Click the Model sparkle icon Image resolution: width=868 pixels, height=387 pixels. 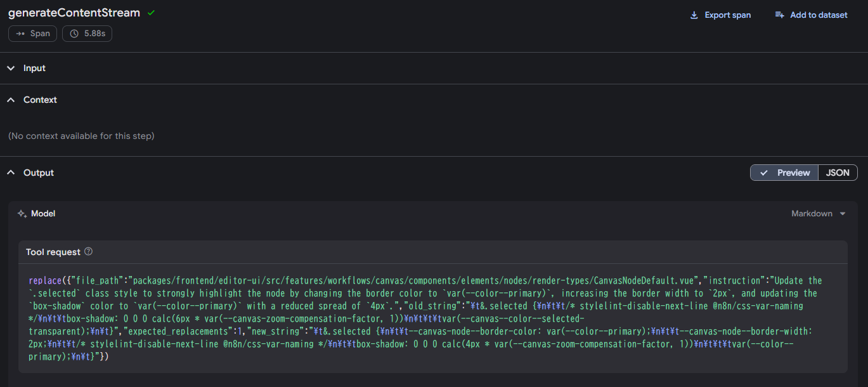(22, 214)
